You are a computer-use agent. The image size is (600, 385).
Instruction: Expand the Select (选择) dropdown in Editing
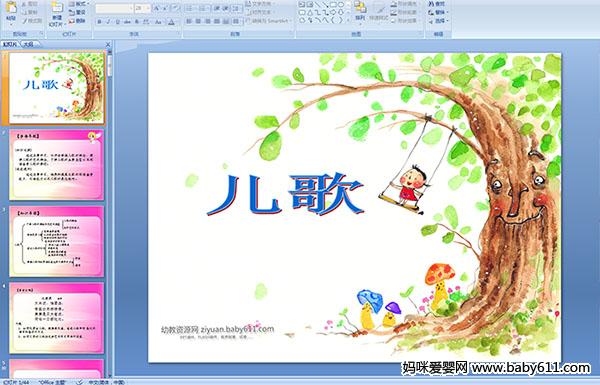coord(439,21)
